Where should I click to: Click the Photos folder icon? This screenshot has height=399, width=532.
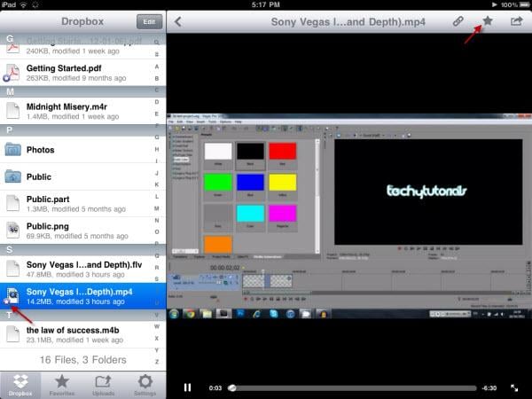click(x=13, y=149)
